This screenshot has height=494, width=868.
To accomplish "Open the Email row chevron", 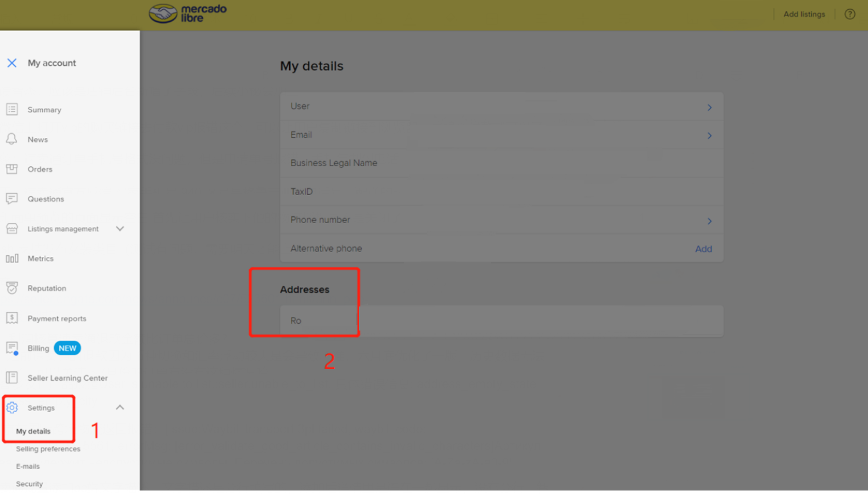I will (x=709, y=136).
